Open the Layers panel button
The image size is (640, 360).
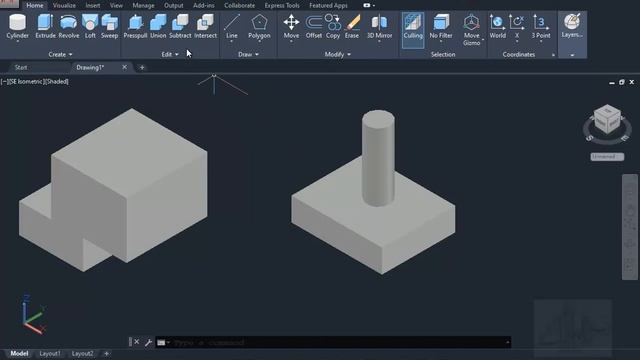pyautogui.click(x=572, y=26)
